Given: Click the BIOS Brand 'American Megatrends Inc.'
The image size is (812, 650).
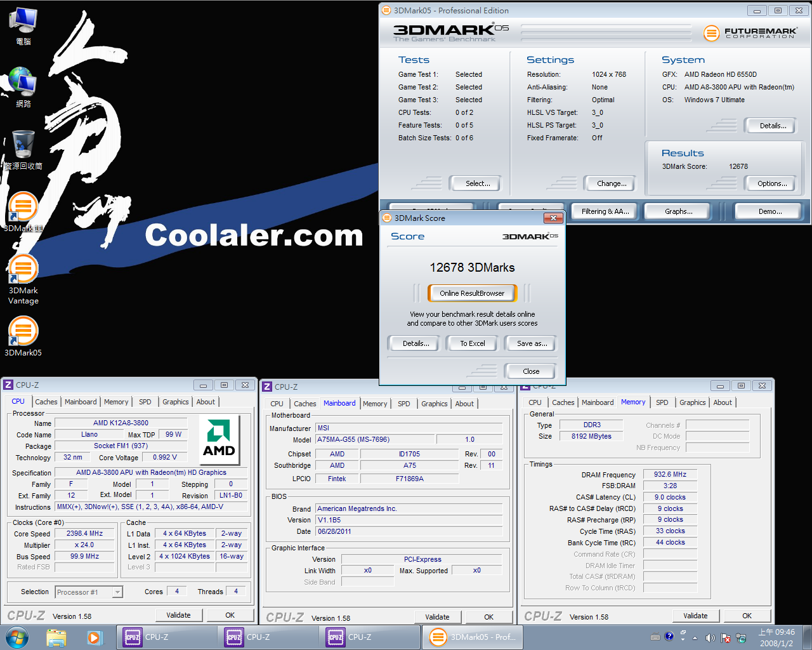Looking at the screenshot, I should pos(409,508).
